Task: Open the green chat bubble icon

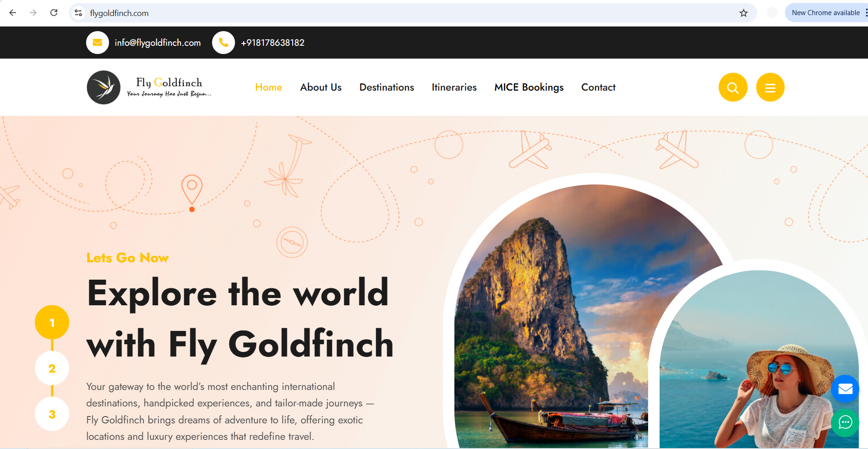Action: [x=845, y=422]
